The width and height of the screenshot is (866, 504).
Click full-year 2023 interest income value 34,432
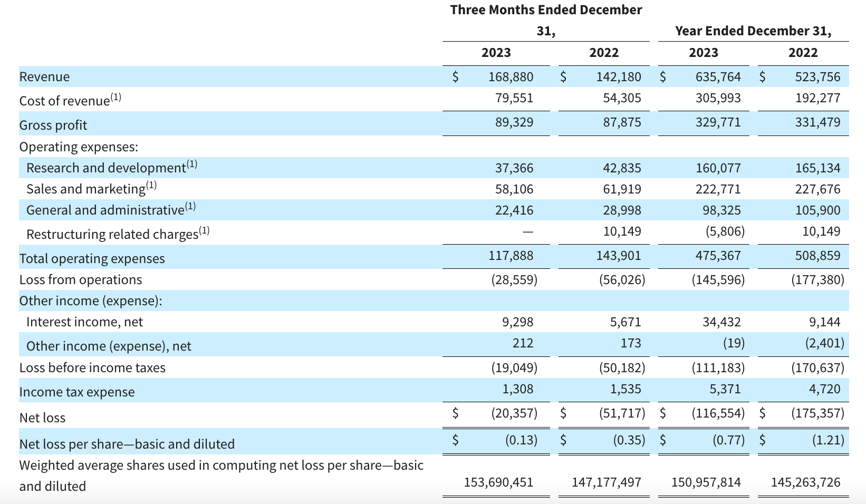coord(721,322)
